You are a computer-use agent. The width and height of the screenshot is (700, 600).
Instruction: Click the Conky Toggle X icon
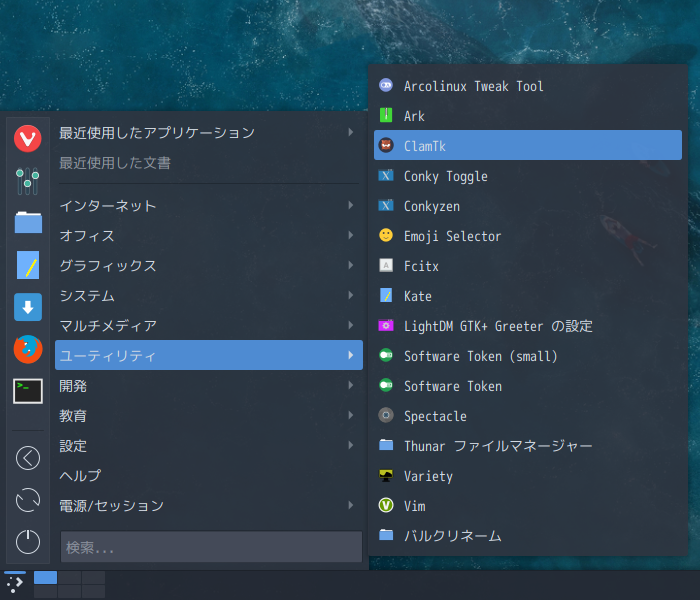(386, 175)
